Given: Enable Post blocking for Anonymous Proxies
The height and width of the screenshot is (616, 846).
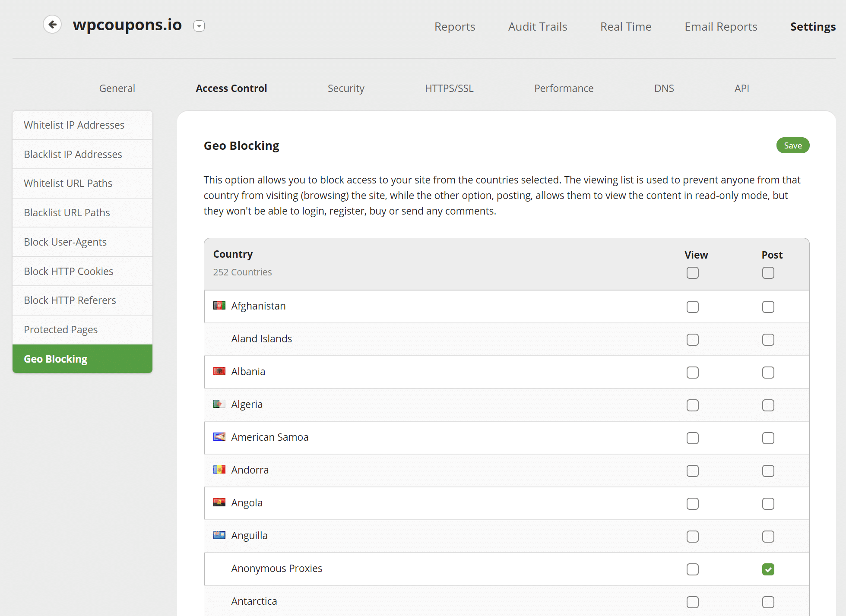Looking at the screenshot, I should [769, 569].
